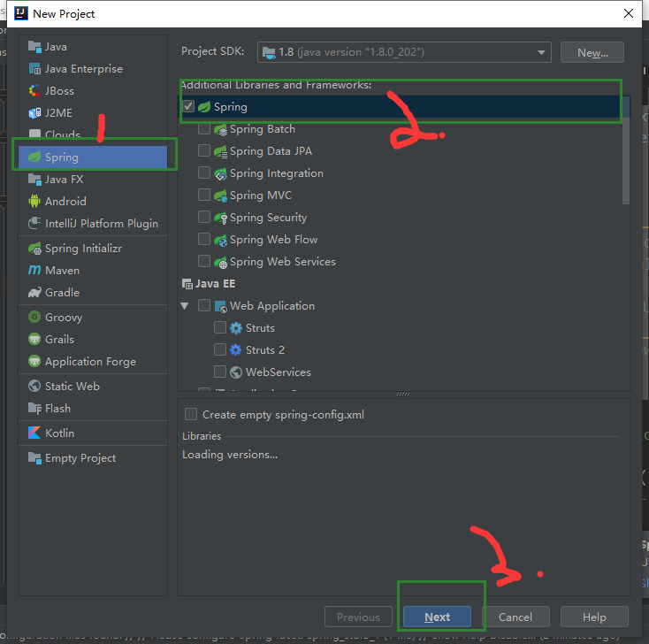This screenshot has width=649, height=644.
Task: Click the Android robot icon
Action: pos(34,202)
